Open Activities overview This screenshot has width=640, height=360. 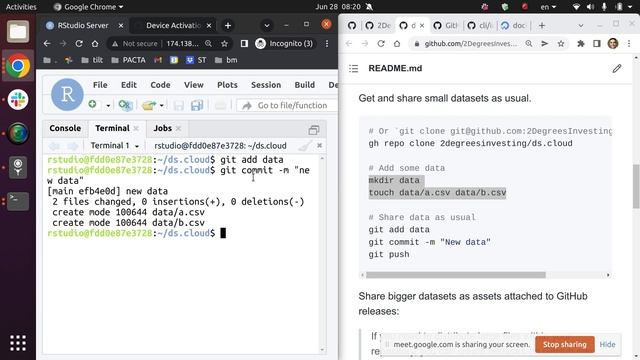[21, 7]
